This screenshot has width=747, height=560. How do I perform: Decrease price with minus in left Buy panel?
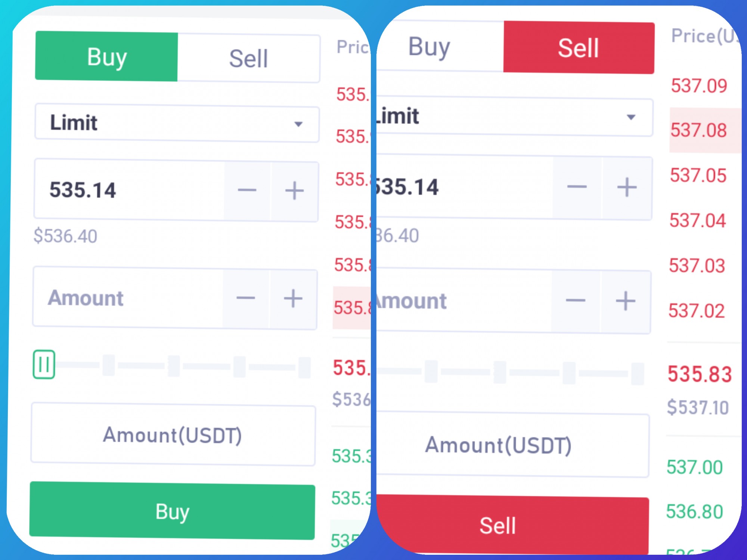[x=247, y=190]
